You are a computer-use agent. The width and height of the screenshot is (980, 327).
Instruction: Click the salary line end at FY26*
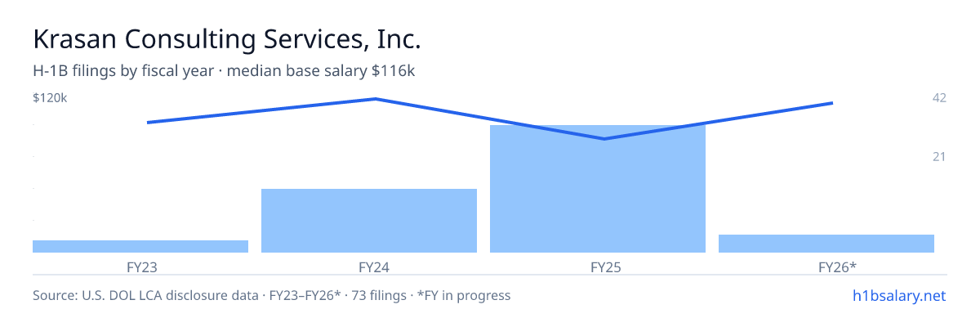point(831,103)
